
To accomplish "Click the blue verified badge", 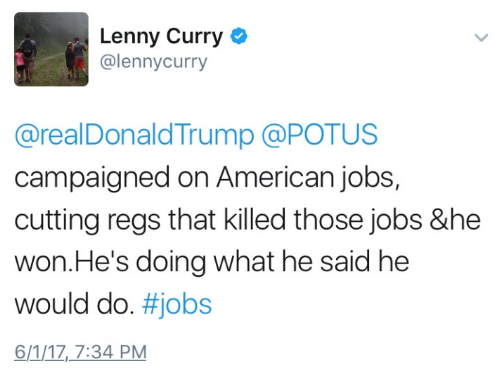I will pyautogui.click(x=239, y=36).
